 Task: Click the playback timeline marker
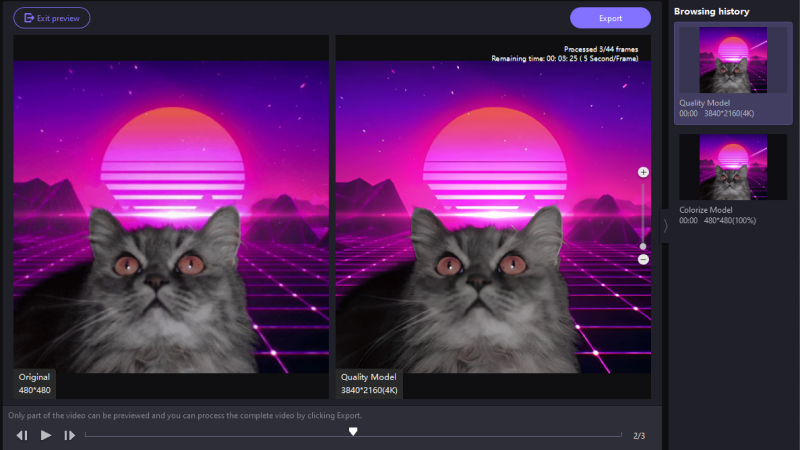pos(353,432)
